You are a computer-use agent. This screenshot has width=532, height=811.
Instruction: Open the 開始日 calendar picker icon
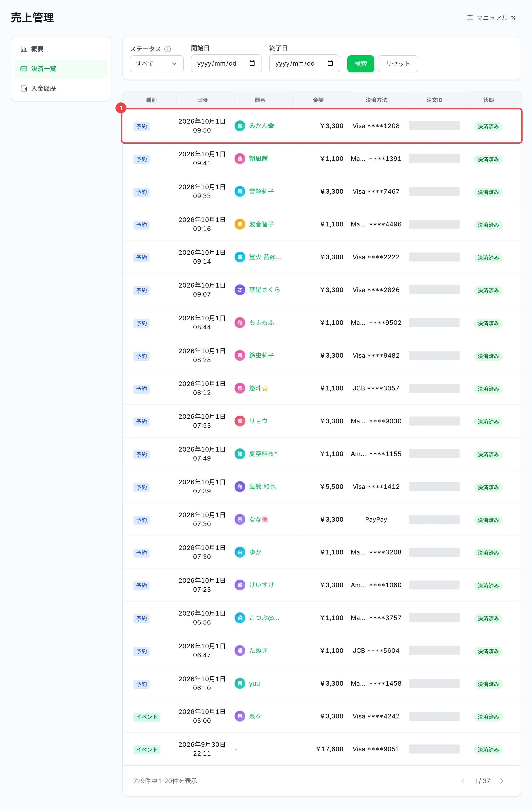click(252, 63)
